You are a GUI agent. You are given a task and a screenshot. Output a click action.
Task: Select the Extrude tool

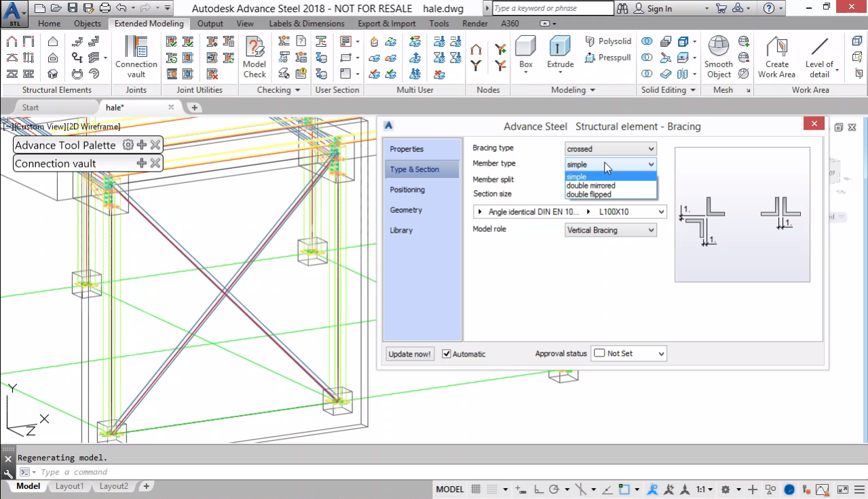[560, 54]
